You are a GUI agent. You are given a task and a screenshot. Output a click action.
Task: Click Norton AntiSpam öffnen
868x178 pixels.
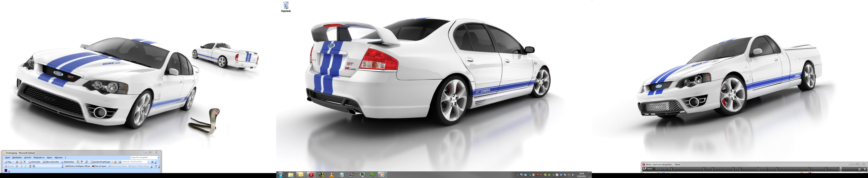point(78,166)
